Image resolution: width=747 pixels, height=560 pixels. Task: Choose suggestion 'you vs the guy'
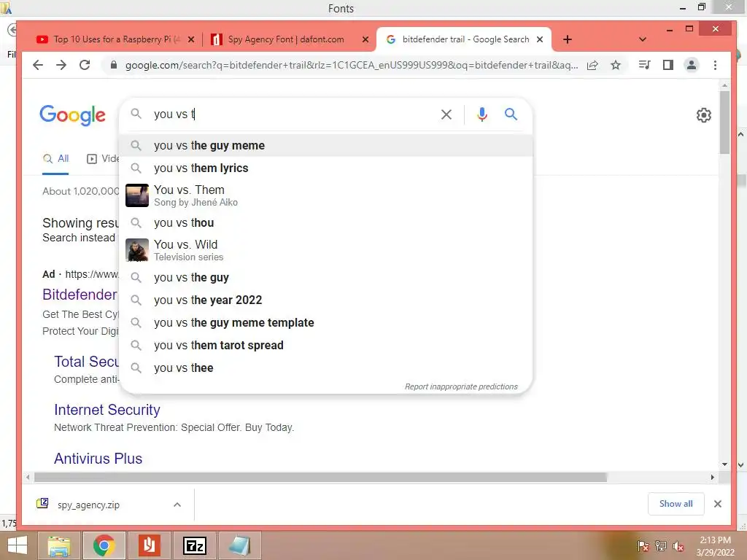326,278
